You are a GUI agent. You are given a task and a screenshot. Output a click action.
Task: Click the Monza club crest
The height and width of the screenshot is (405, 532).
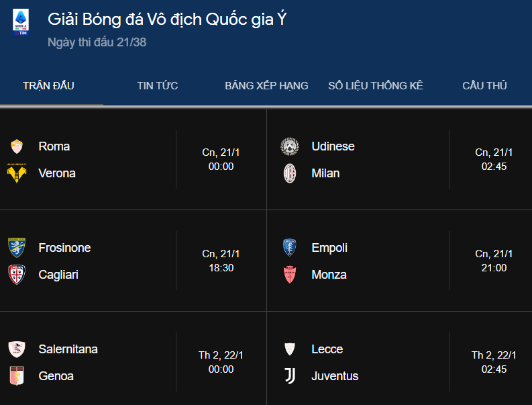click(x=290, y=275)
